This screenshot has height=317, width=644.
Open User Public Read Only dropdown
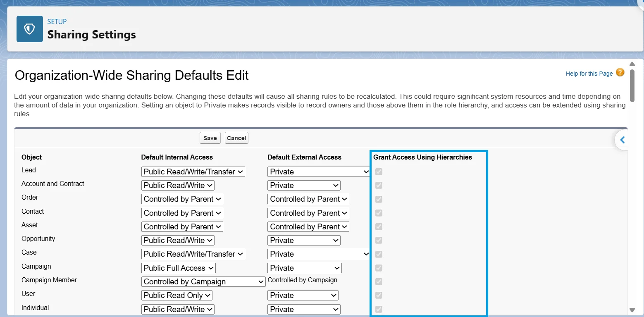point(177,295)
